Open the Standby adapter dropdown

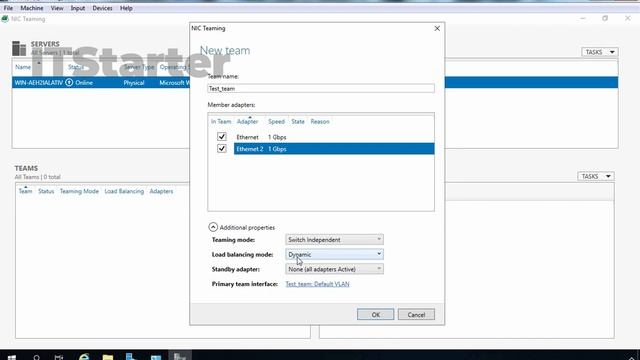[334, 269]
